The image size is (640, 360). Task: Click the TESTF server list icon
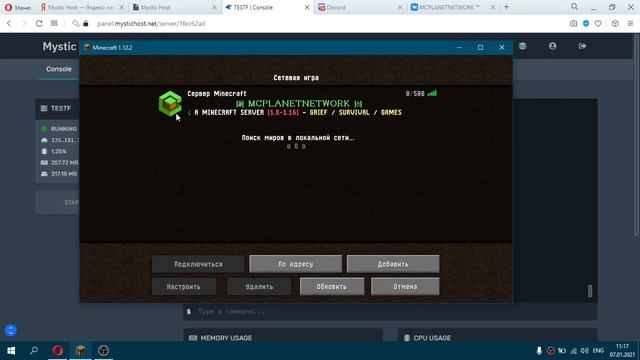(x=44, y=108)
